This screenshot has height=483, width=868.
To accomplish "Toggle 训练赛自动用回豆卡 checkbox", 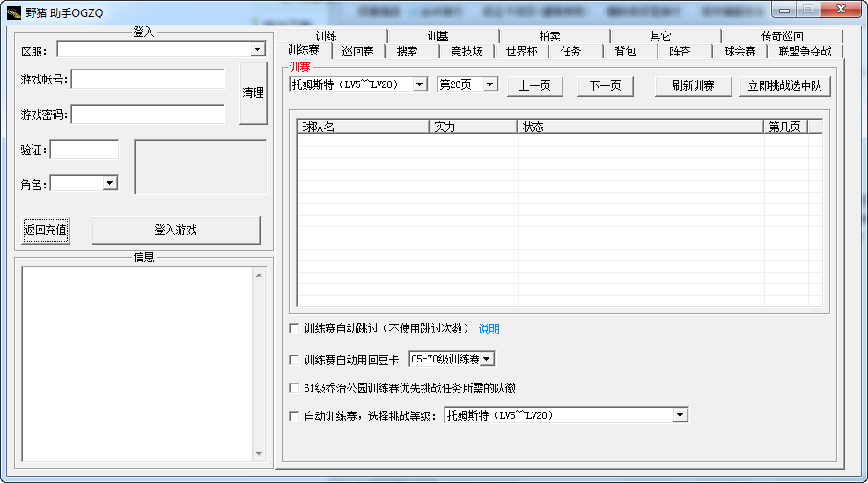I will (x=295, y=360).
